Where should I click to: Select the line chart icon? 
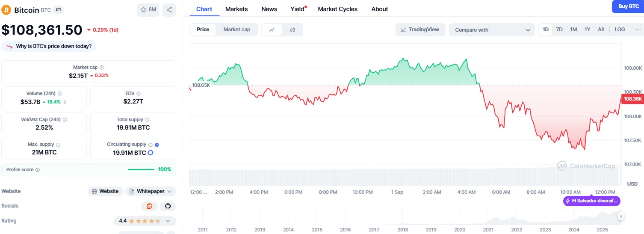pyautogui.click(x=272, y=30)
